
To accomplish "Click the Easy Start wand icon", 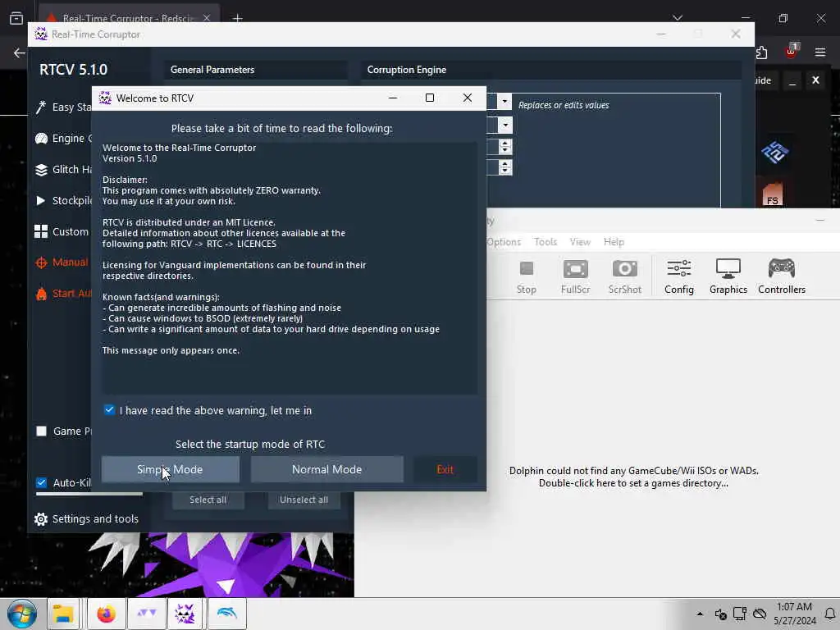I will (x=41, y=107).
